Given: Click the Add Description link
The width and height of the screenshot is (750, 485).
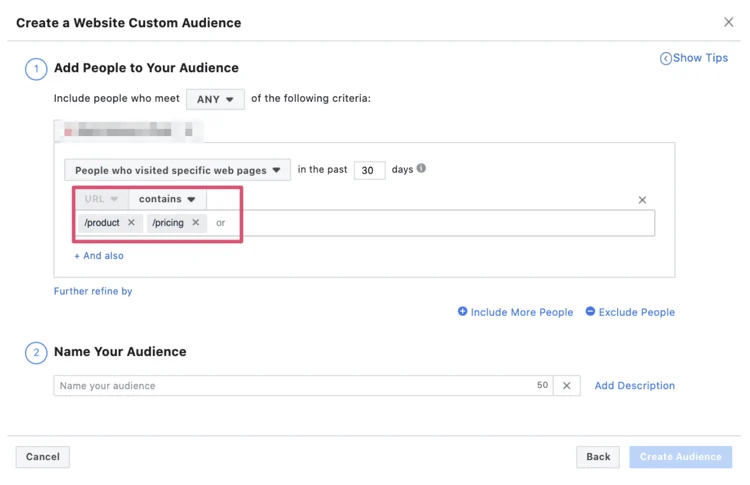Looking at the screenshot, I should 634,386.
